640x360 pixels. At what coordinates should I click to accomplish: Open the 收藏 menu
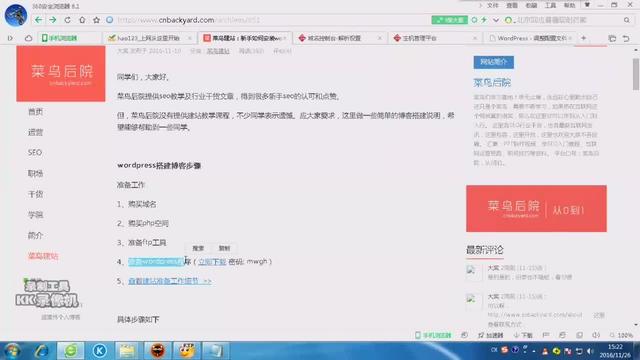(x=531, y=5)
